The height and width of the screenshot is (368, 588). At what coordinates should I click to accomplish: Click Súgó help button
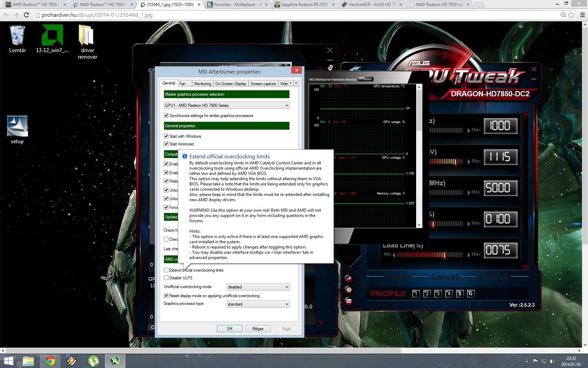point(286,329)
